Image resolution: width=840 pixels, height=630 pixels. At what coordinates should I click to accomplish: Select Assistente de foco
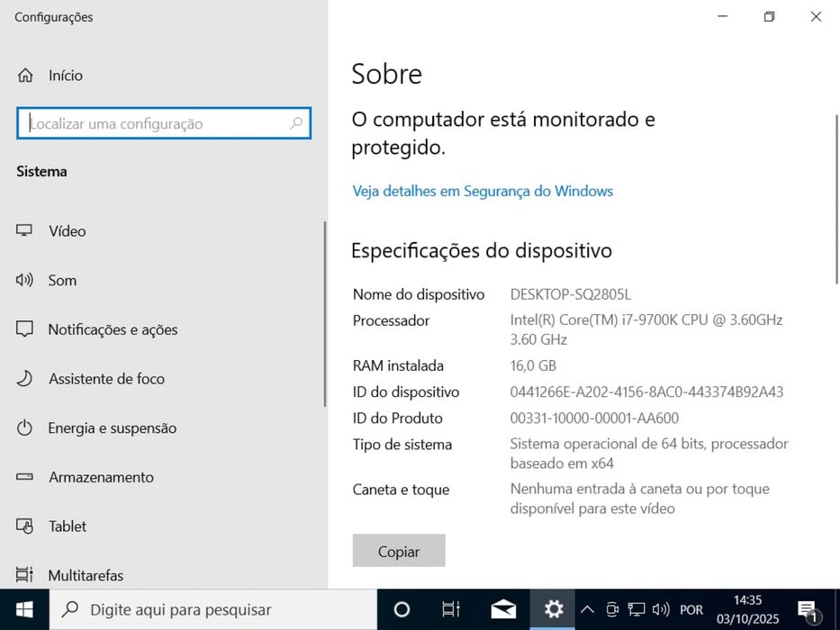coord(163,379)
